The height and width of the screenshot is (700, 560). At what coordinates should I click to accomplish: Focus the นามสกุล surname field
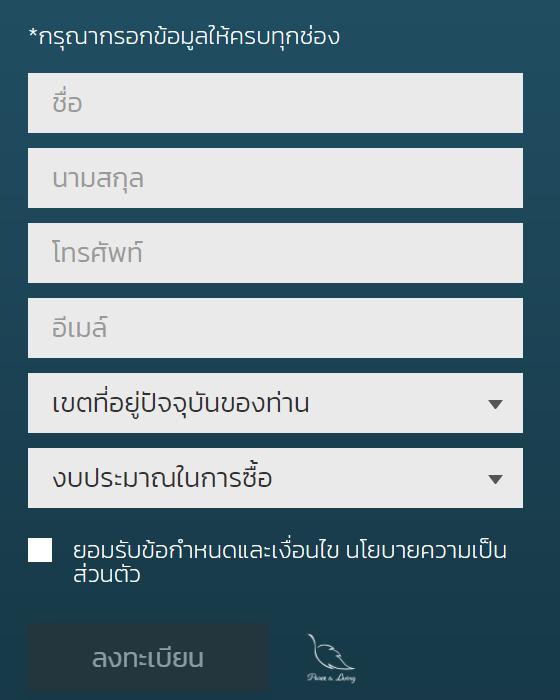(275, 178)
